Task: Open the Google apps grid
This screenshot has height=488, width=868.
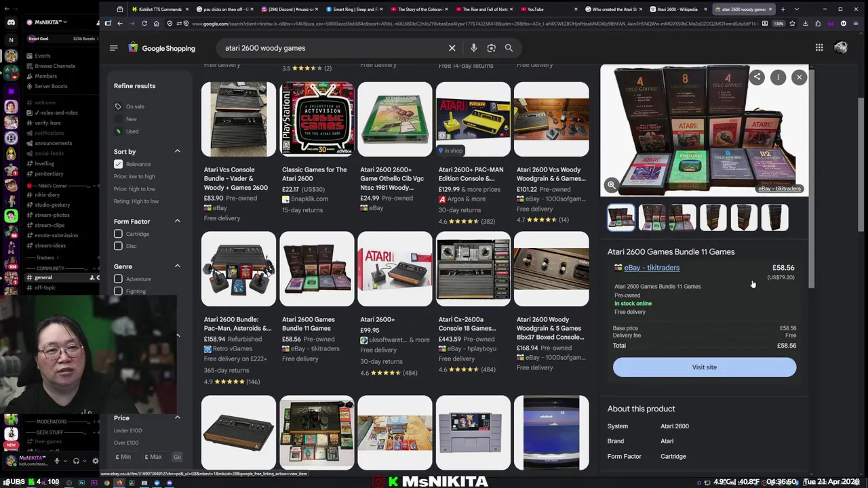Action: click(x=819, y=47)
